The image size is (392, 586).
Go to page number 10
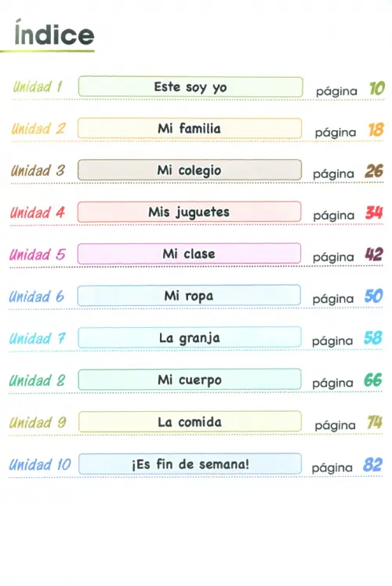point(376,89)
